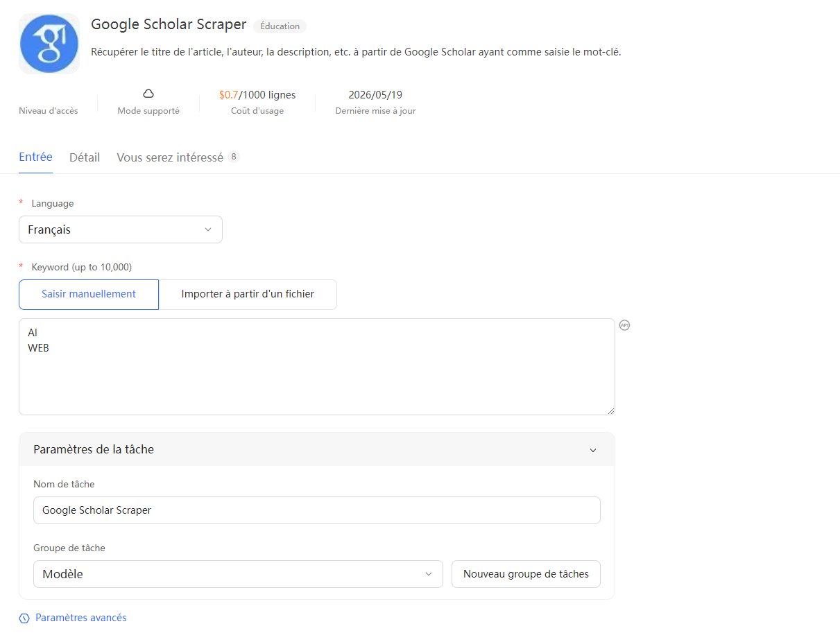
Task: Open the Paramètres avancés link
Action: pos(81,618)
